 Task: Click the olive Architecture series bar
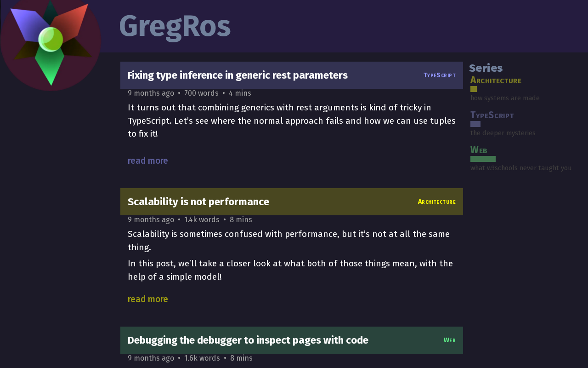pos(474,89)
